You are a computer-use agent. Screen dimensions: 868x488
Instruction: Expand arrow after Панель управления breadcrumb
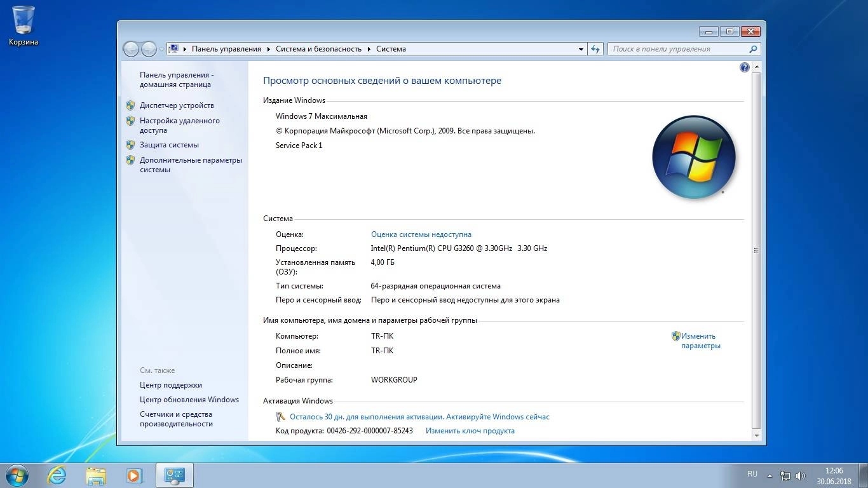coord(269,49)
